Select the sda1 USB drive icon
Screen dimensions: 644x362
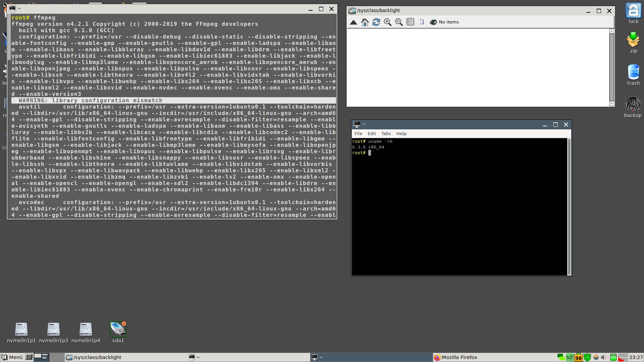pos(118,333)
